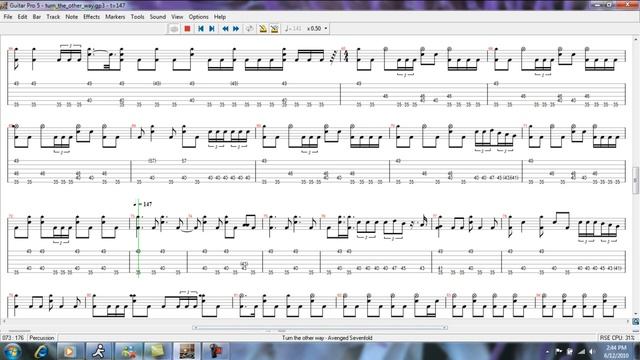
Task: Open the Tools menu
Action: click(x=138, y=17)
